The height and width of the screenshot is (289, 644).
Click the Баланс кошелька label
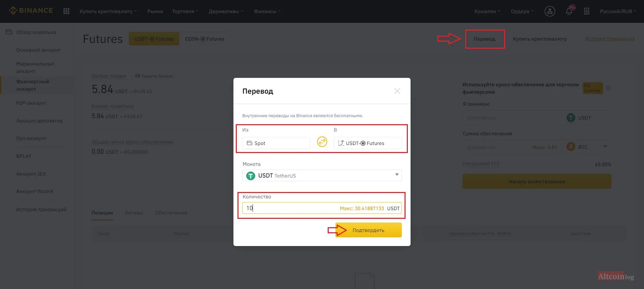(x=113, y=106)
